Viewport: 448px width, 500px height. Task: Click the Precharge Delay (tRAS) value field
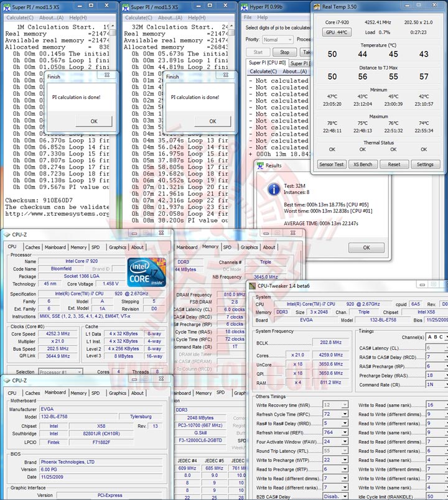437,376
